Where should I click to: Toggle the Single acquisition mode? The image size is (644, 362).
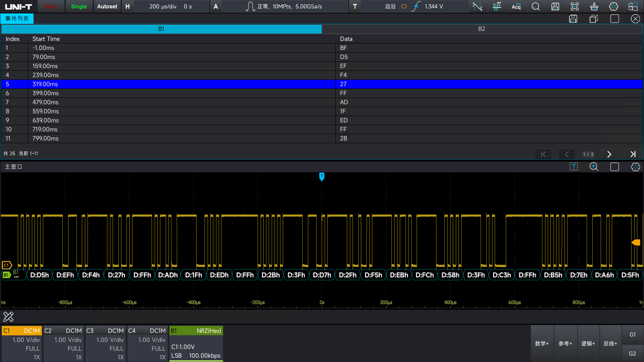point(79,6)
